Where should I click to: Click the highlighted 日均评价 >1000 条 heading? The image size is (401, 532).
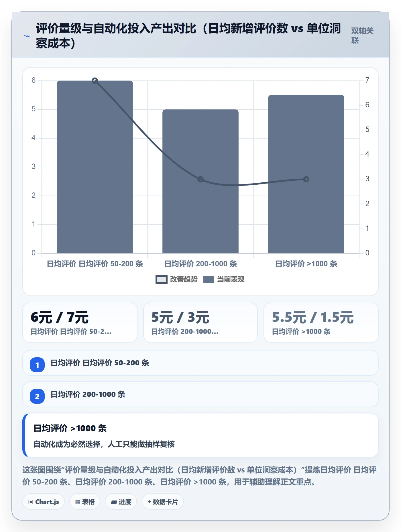70,428
